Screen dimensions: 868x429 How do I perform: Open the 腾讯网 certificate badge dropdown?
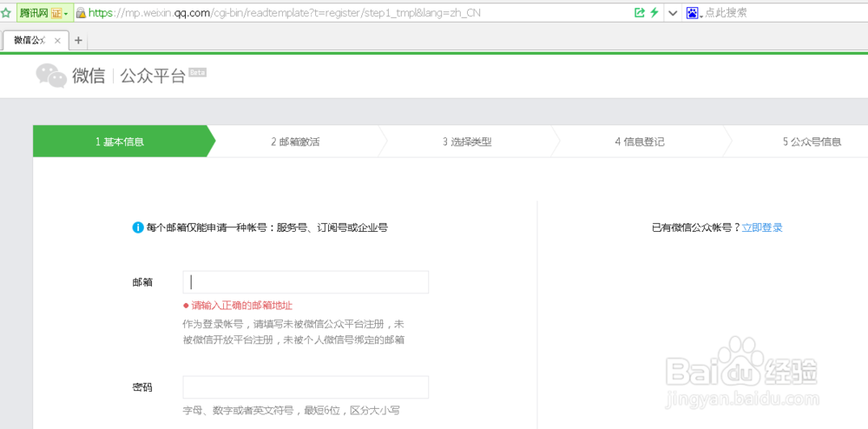click(x=45, y=13)
